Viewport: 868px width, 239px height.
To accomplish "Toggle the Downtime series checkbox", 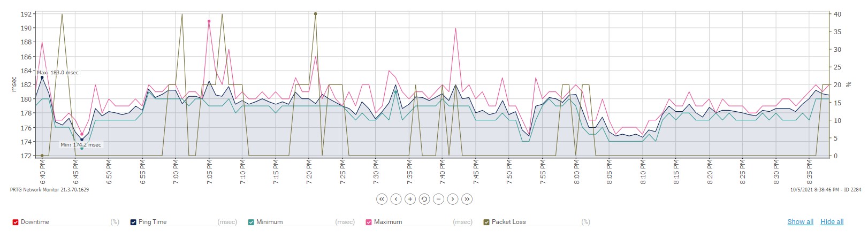I will pyautogui.click(x=16, y=222).
